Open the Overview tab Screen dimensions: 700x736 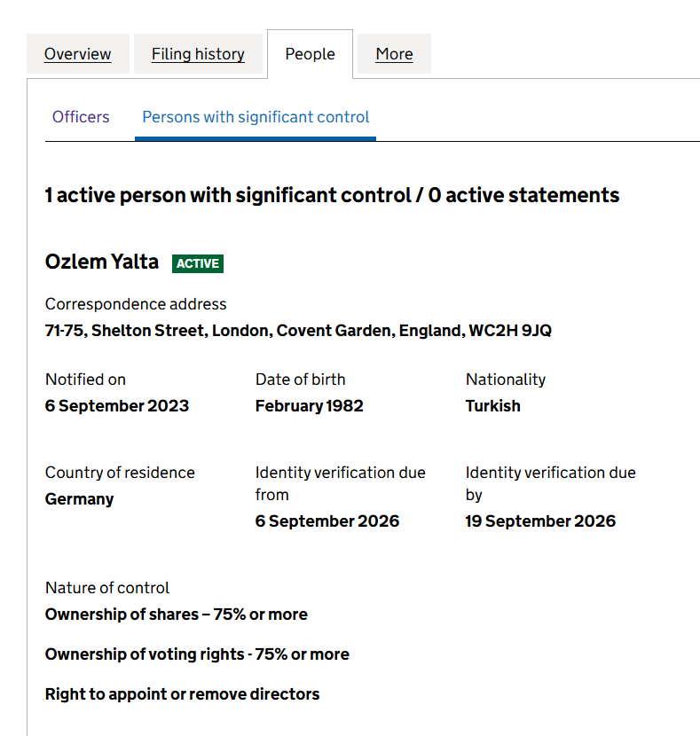point(77,54)
